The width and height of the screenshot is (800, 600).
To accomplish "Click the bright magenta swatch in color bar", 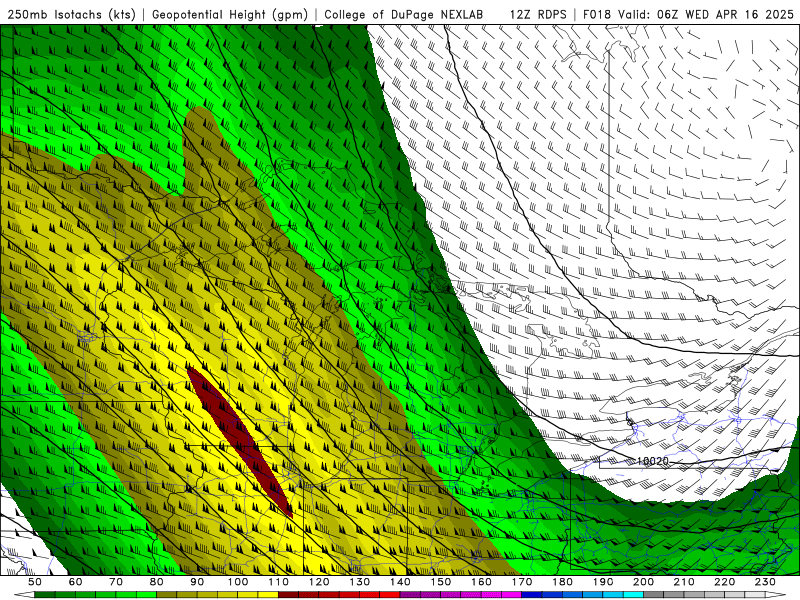I will tap(512, 595).
